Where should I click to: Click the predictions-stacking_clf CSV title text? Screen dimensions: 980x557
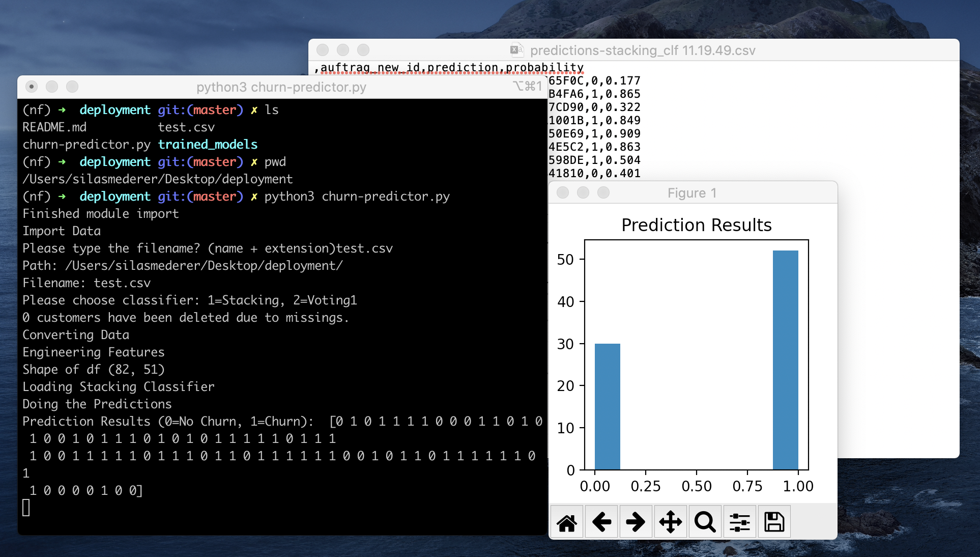click(x=642, y=50)
